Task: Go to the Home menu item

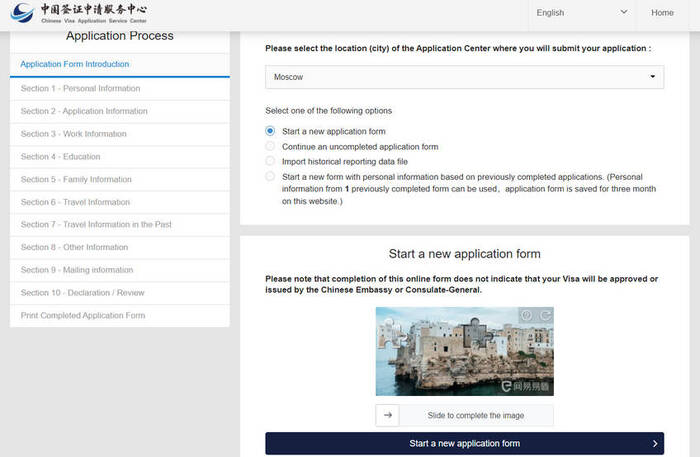Action: [662, 13]
